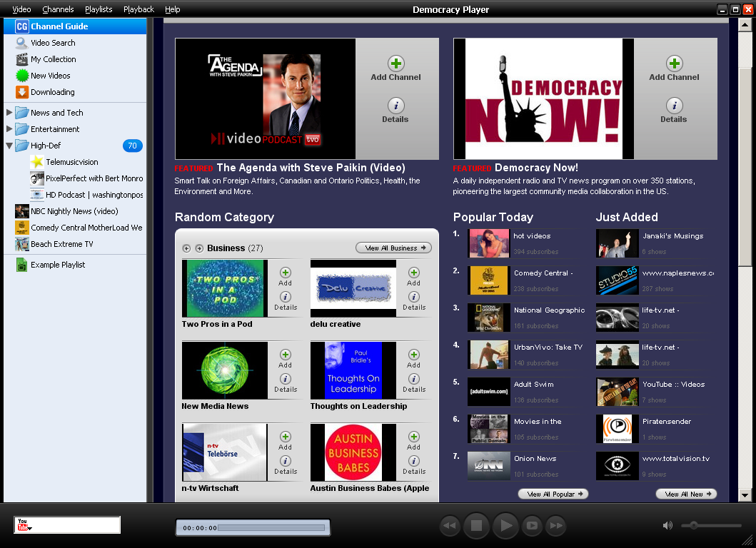Viewport: 756px width, 548px height.
Task: Show details for New Media News
Action: tap(286, 383)
